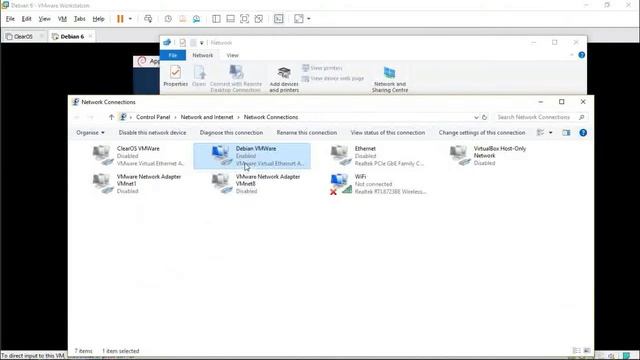Open the VMware Tabs menu

(80, 19)
